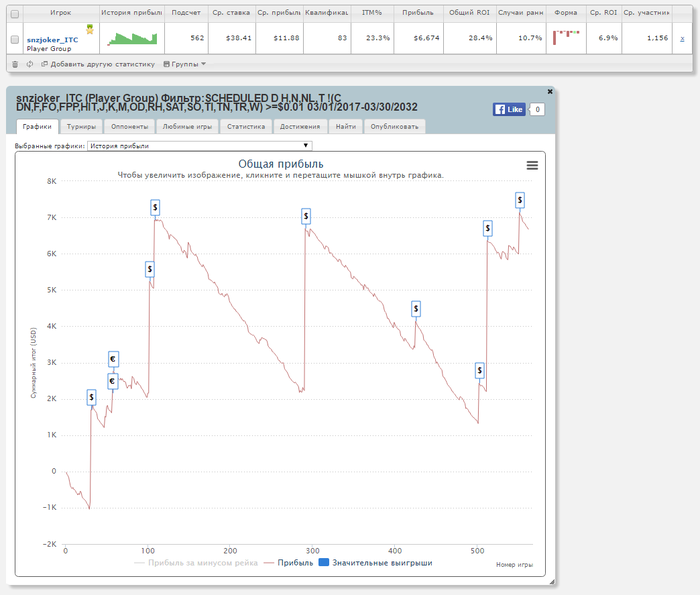Click the final dollar marker at the top right of the chart
This screenshot has height=595, width=700.
point(520,200)
